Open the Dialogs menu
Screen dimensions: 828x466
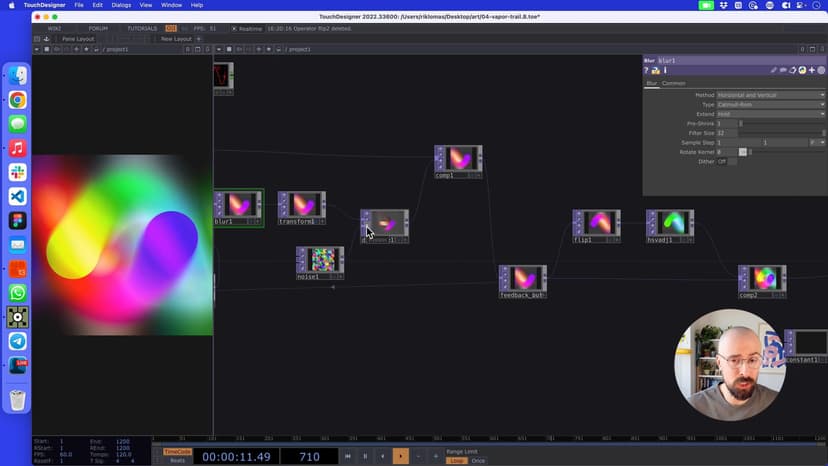coord(121,5)
